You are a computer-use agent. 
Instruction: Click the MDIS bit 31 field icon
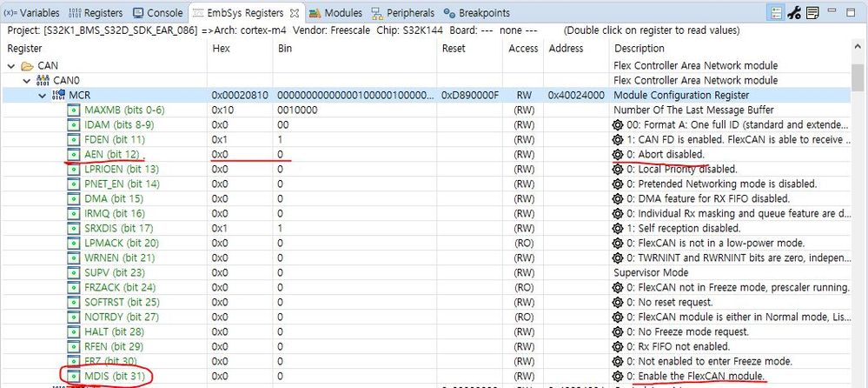(74, 376)
